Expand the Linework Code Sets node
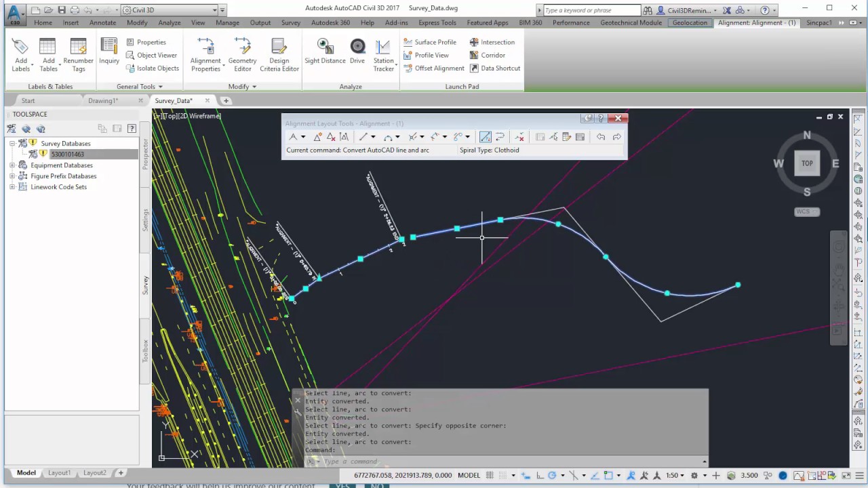 pos(12,187)
